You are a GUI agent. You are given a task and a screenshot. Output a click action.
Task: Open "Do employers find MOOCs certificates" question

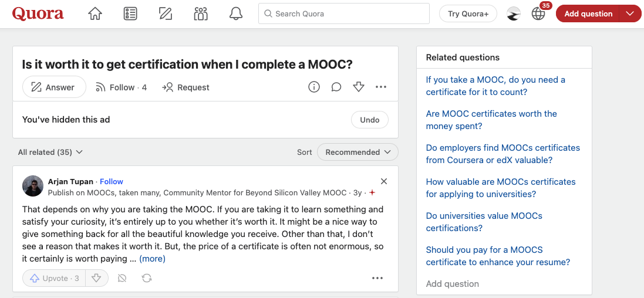pos(503,154)
